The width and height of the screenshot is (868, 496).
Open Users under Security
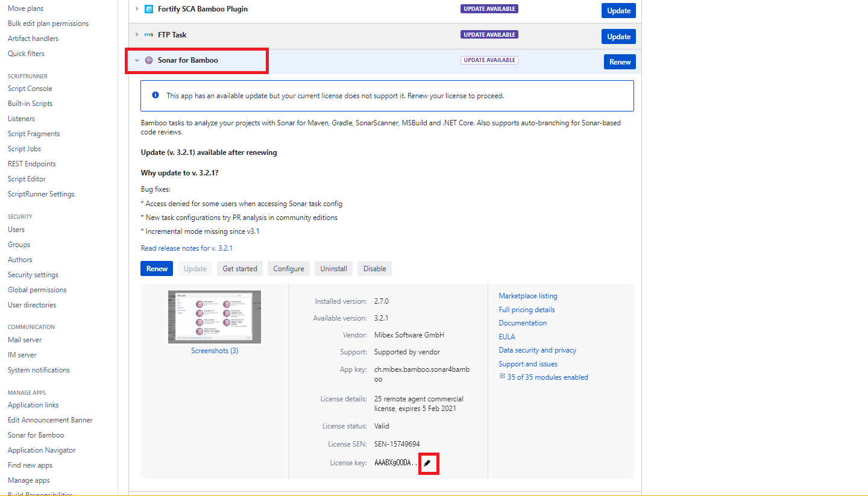[16, 230]
